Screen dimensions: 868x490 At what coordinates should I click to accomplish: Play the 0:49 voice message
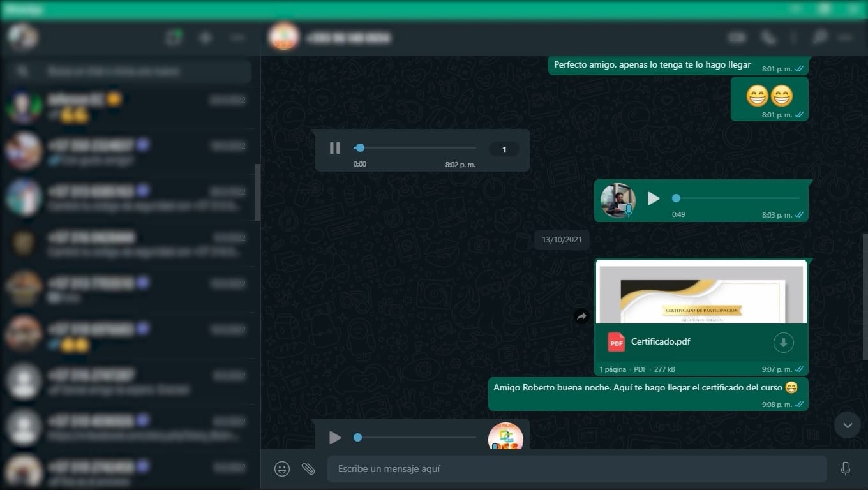[653, 198]
